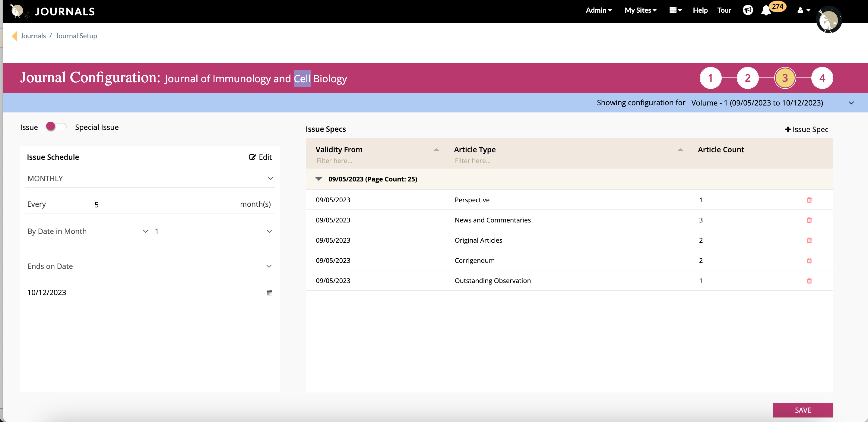The width and height of the screenshot is (868, 422).
Task: Open the Journals breadcrumb link
Action: (x=33, y=36)
